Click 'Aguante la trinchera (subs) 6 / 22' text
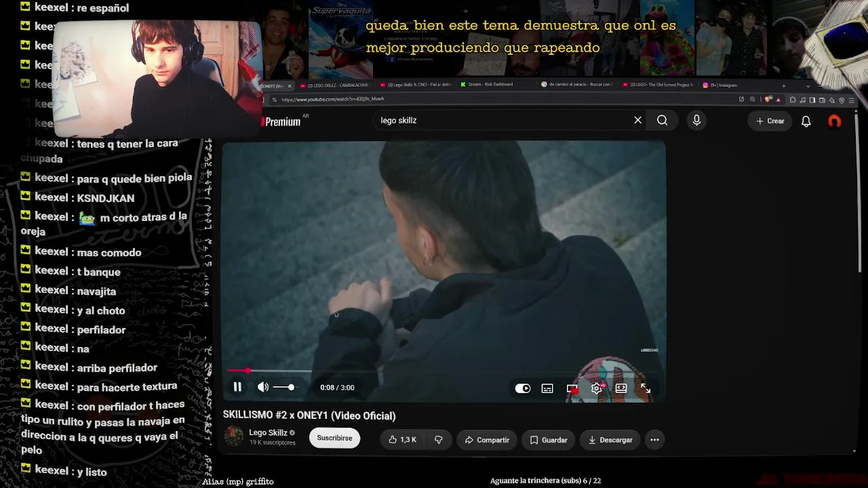This screenshot has width=868, height=488. pos(545,481)
